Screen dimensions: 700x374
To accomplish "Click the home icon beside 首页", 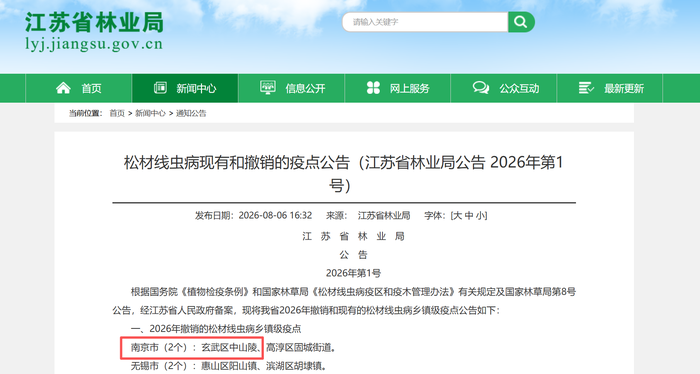I will point(63,88).
